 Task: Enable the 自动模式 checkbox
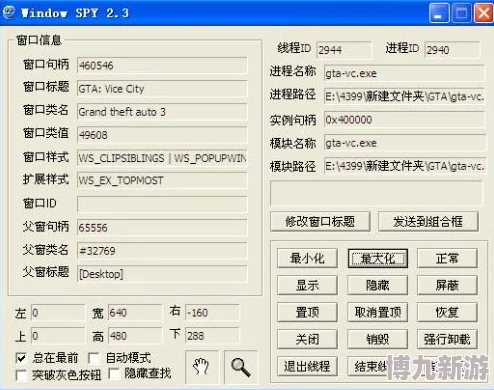point(94,358)
